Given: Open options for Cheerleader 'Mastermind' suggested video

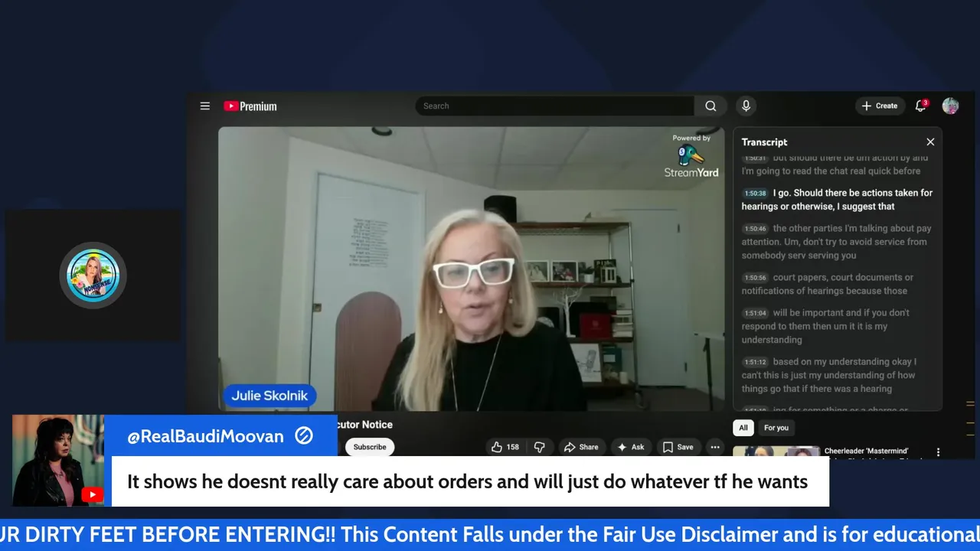Looking at the screenshot, I should click(x=938, y=452).
